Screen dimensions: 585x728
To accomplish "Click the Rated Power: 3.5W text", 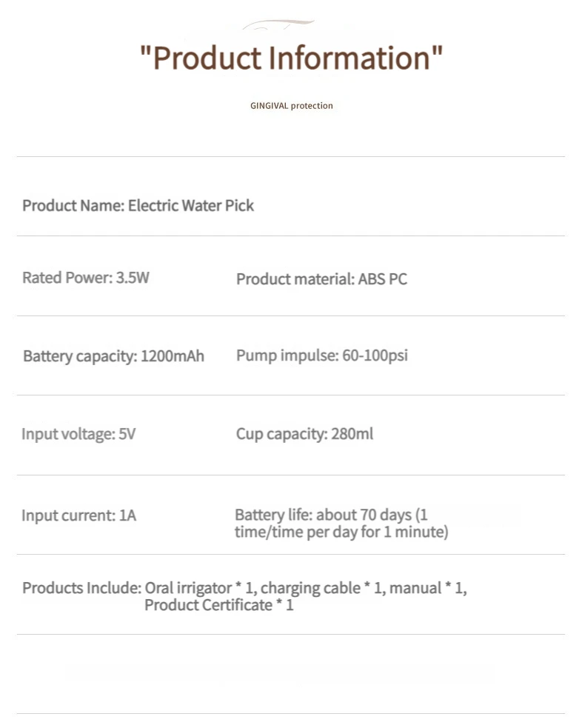I will point(85,278).
